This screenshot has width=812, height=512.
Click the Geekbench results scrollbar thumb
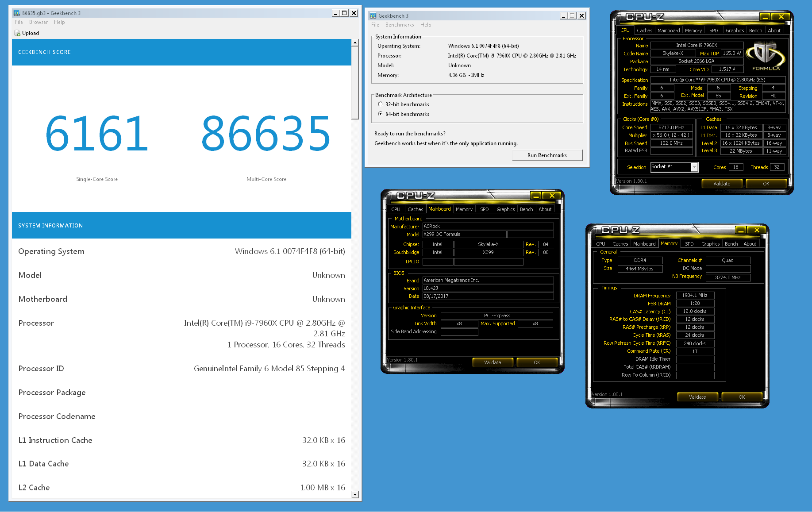[355, 82]
